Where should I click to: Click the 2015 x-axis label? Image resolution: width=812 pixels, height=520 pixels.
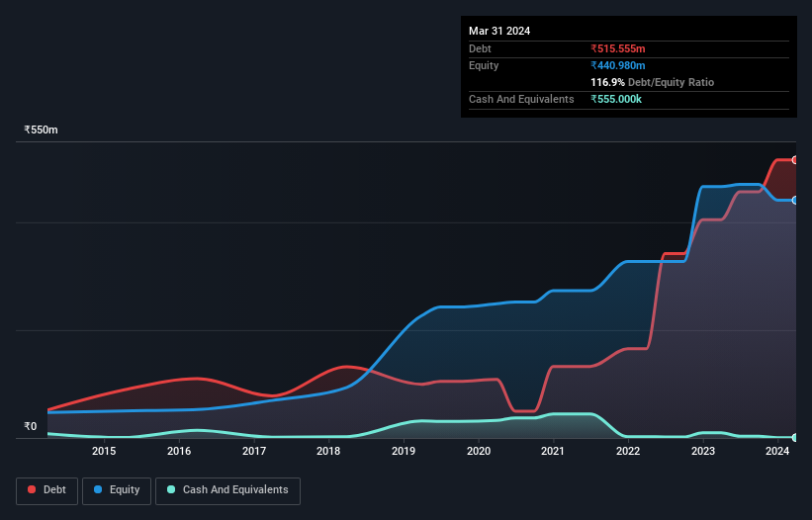(x=104, y=451)
